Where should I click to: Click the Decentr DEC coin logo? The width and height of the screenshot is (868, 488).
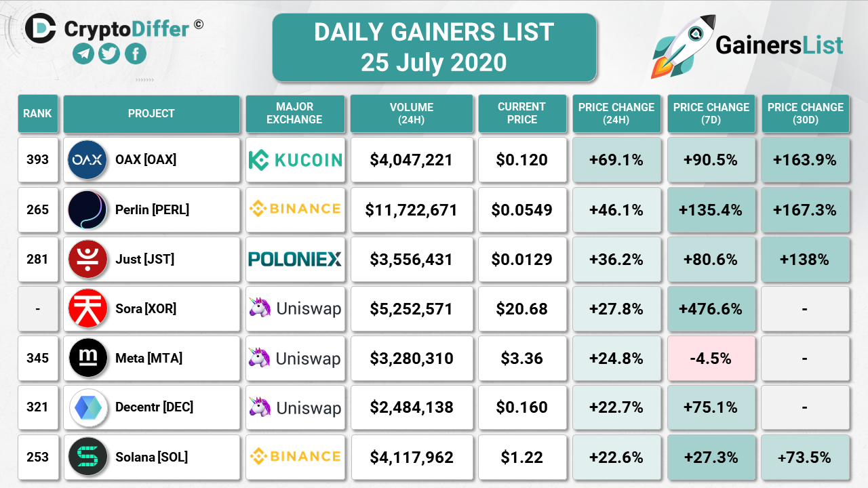[87, 407]
